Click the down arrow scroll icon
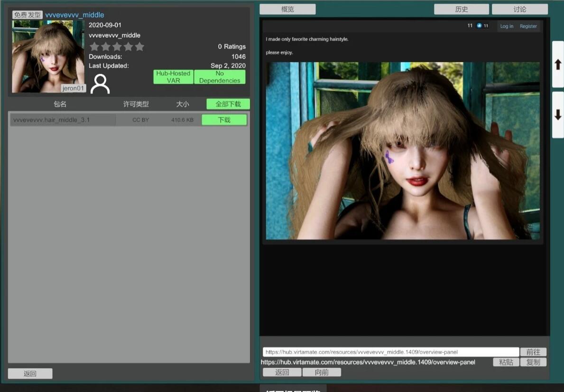The height and width of the screenshot is (392, 564). [558, 114]
